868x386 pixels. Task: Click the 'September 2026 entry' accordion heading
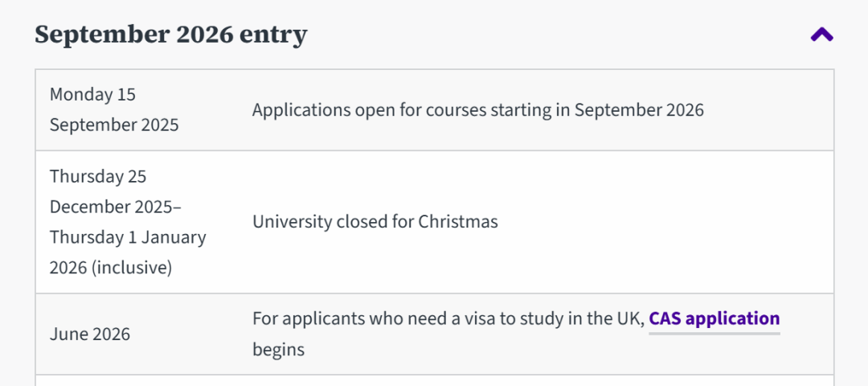point(170,35)
